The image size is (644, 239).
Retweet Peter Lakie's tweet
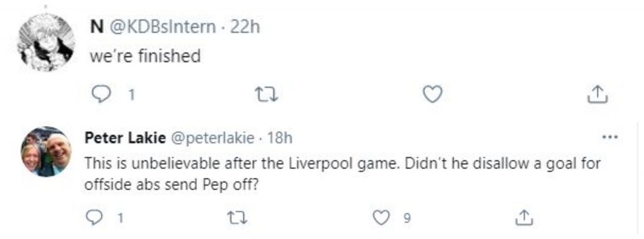[x=238, y=218]
